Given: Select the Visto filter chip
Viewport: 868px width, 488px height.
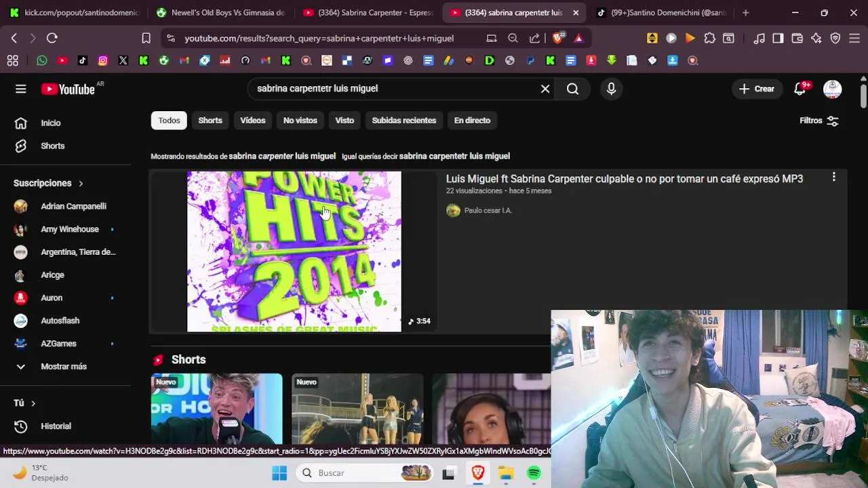Looking at the screenshot, I should point(344,121).
